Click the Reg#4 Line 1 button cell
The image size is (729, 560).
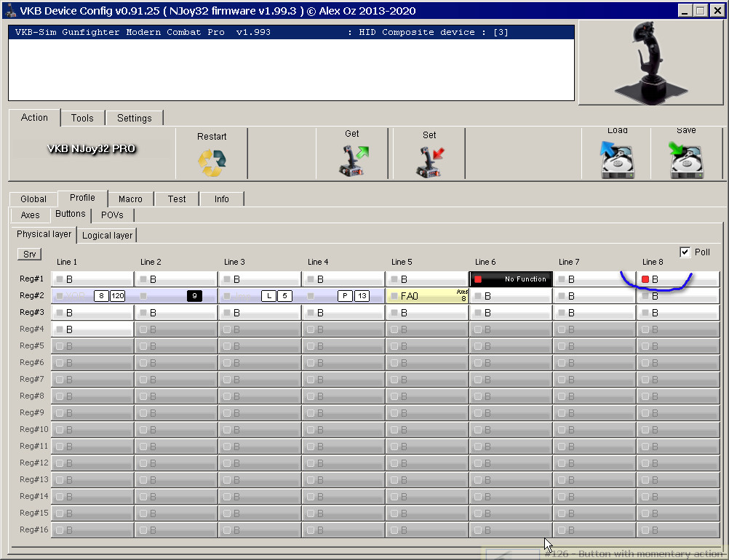pyautogui.click(x=92, y=329)
